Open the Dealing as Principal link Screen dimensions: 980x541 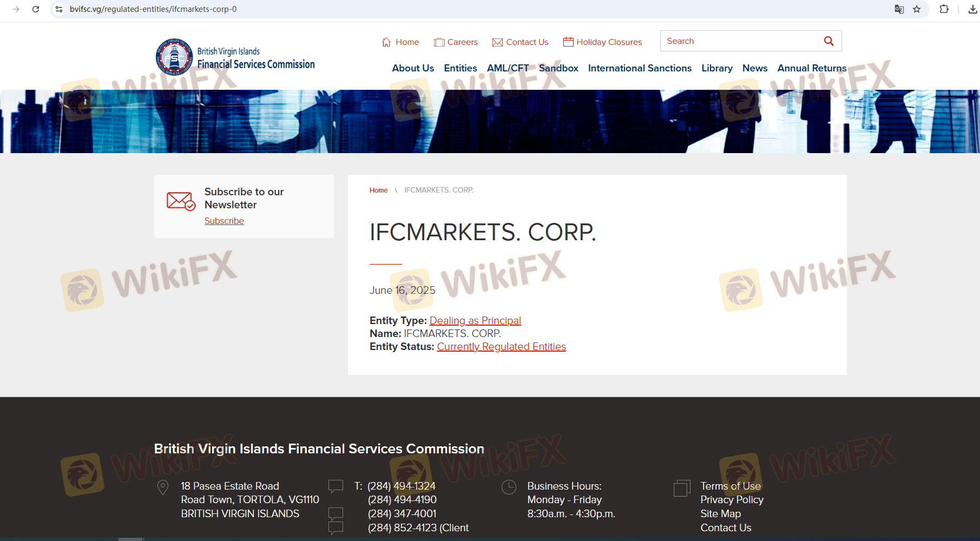[x=475, y=321]
